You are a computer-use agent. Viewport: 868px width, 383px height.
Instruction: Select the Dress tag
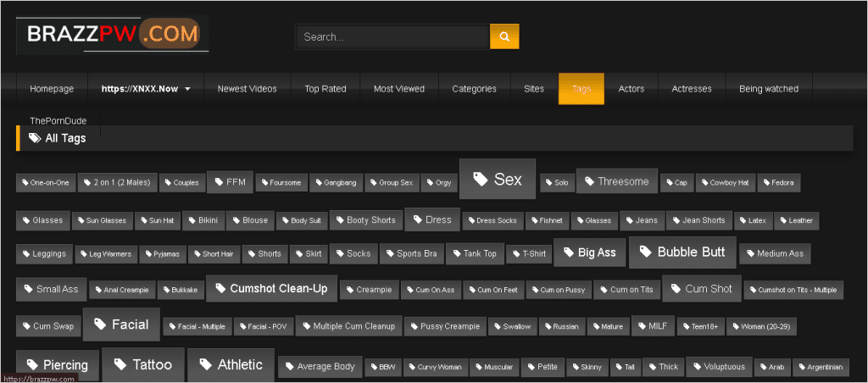click(x=433, y=219)
